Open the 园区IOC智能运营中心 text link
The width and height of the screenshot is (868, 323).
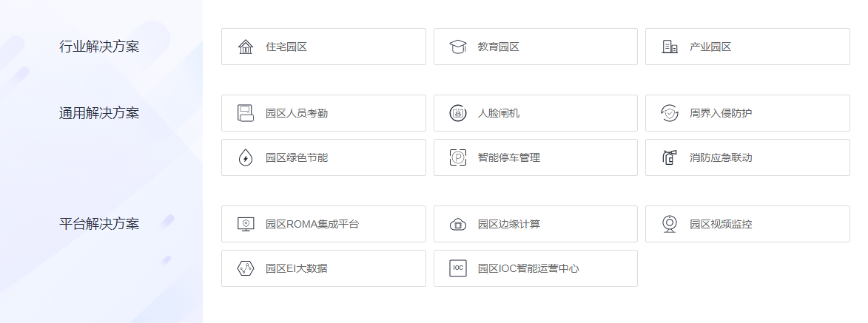528,268
